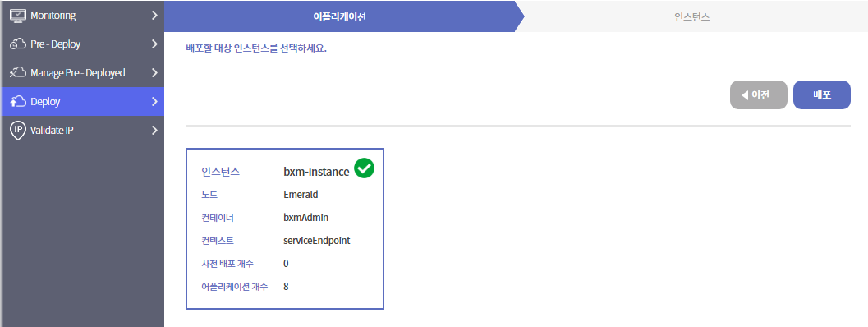Select the Validate IP menu item
This screenshot has width=868, height=327.
point(82,131)
